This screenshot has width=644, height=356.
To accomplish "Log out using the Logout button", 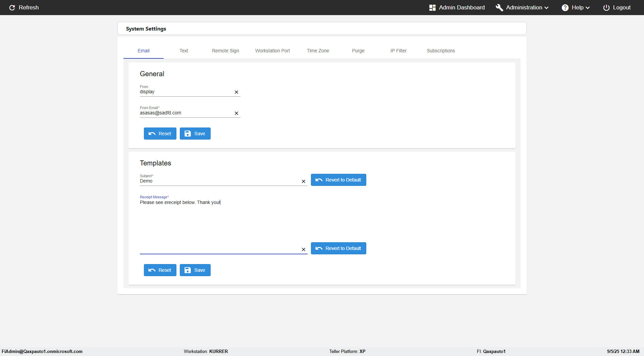I will click(617, 7).
